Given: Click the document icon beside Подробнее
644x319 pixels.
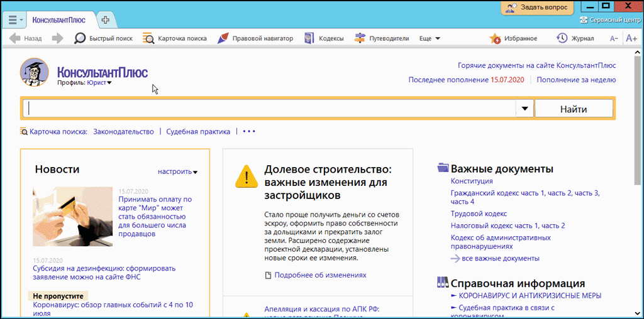Looking at the screenshot, I should 268,275.
